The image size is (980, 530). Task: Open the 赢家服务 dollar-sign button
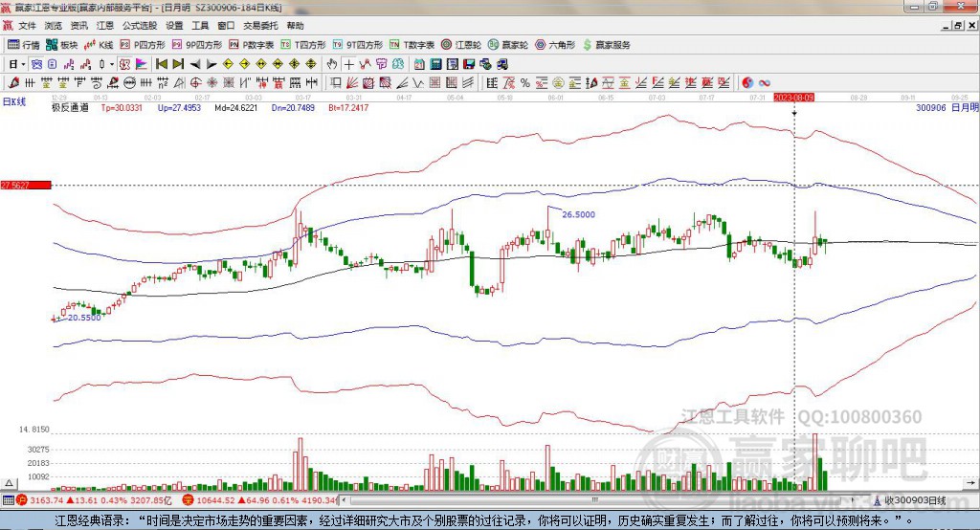[x=606, y=45]
